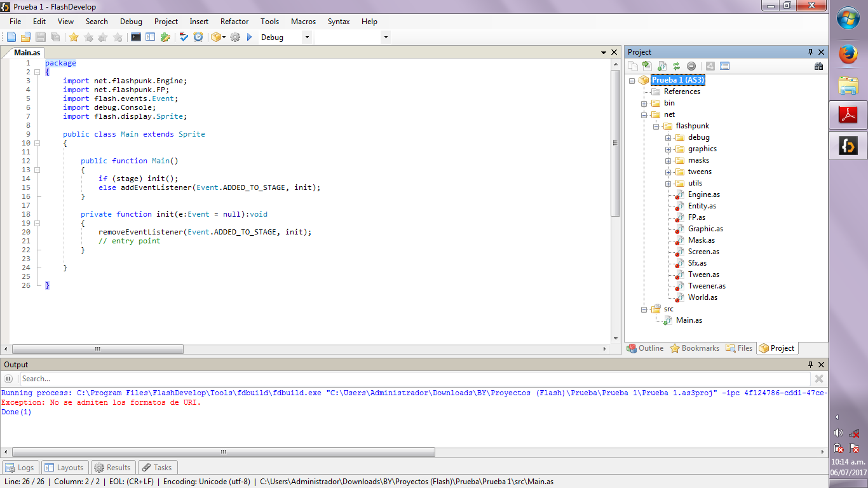Click the Output Search input field
This screenshot has height=488, width=868.
click(x=414, y=379)
